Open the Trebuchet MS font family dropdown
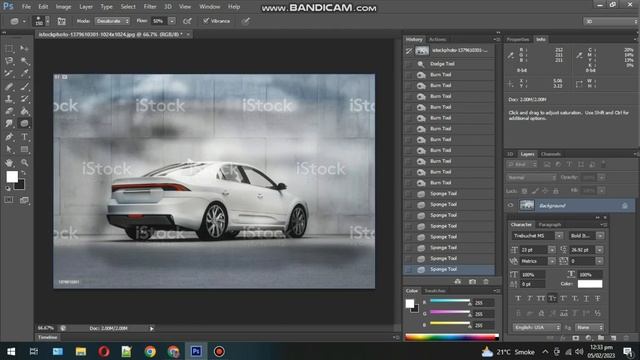 [x=559, y=236]
